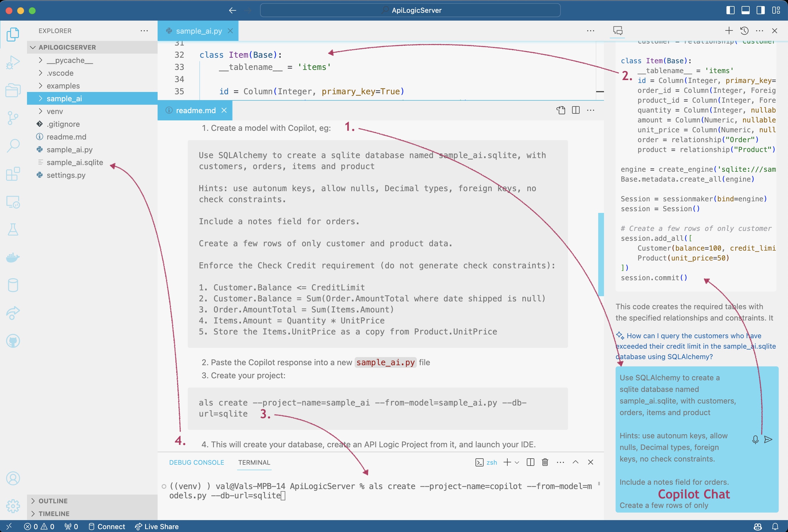Expand the examples folder
788x532 pixels.
pos(63,86)
